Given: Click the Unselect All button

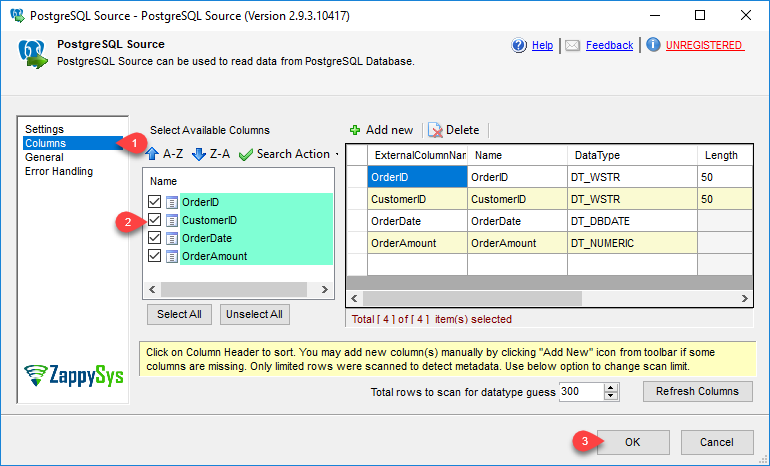Looking at the screenshot, I should pyautogui.click(x=254, y=314).
